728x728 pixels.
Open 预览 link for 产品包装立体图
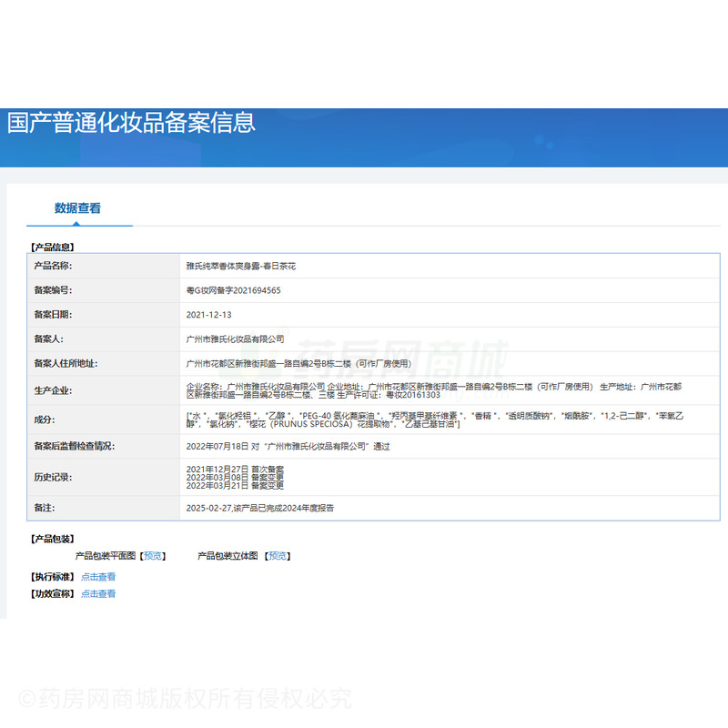tap(278, 556)
